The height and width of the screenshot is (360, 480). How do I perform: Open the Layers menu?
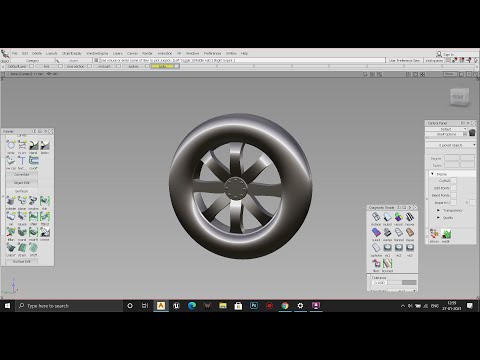pyautogui.click(x=118, y=53)
